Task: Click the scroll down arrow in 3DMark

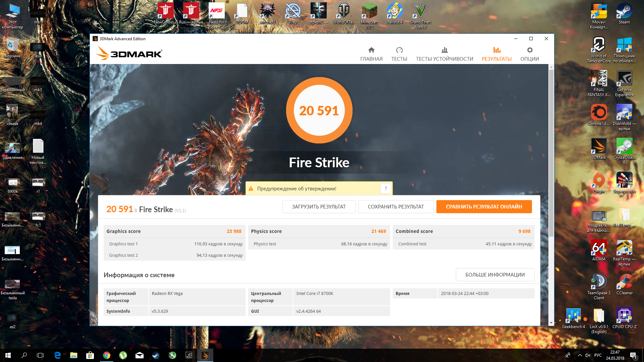Action: point(551,323)
